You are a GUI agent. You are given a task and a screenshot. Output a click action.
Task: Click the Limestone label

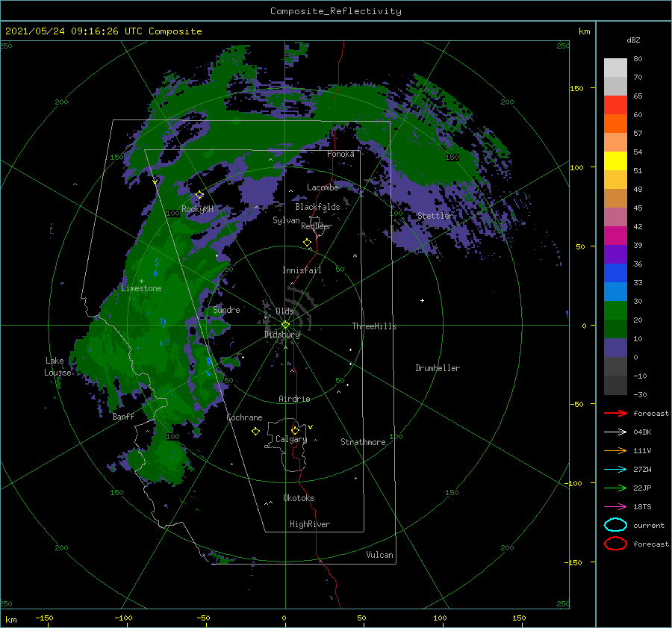click(x=141, y=288)
